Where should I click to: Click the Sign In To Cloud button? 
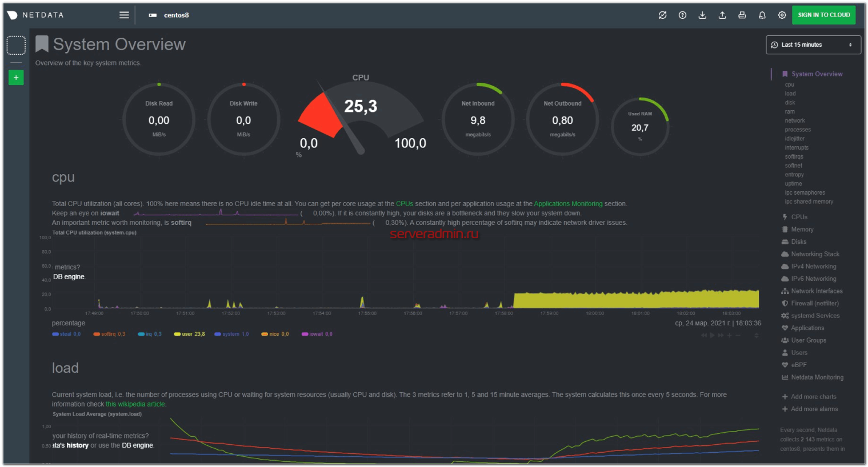pos(823,15)
